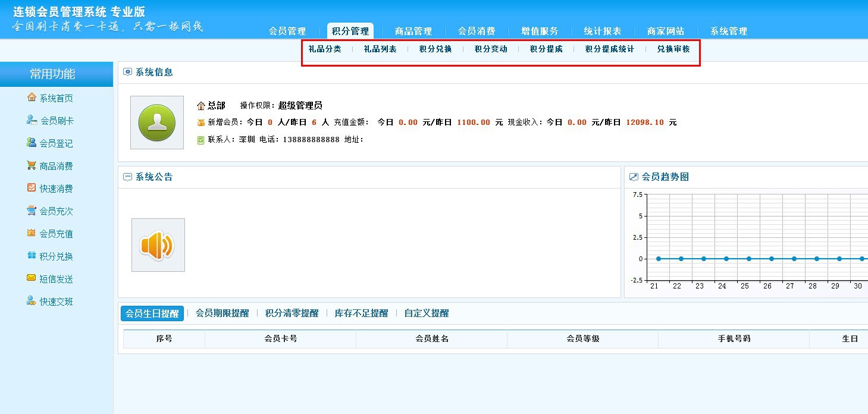Image resolution: width=868 pixels, height=414 pixels.
Task: Click the chart icon beside 快速消费
Action: [32, 188]
